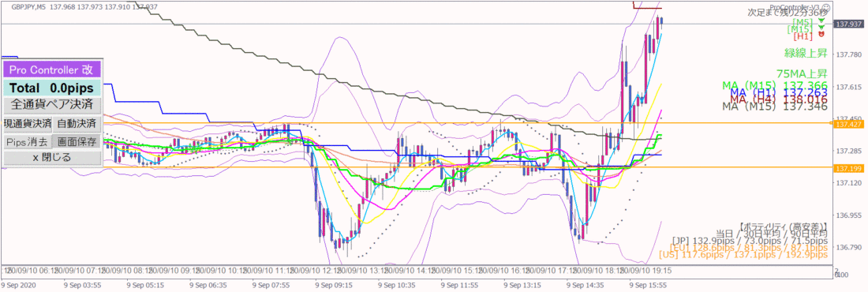Click the [US] volatility pips row
Image resolution: width=868 pixels, height=292 pixels.
(743, 255)
